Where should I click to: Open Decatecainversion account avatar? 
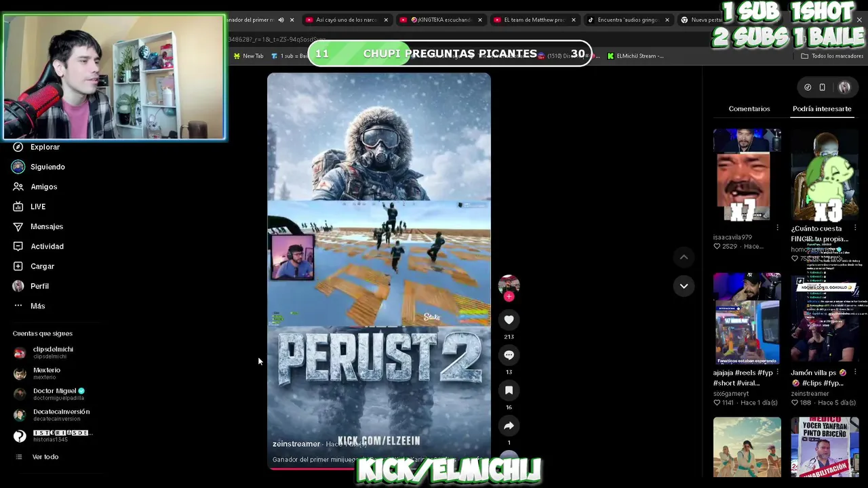pyautogui.click(x=20, y=415)
